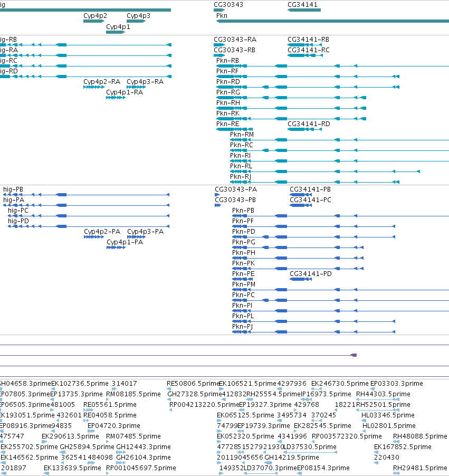Select the Pkn gene label
The width and height of the screenshot is (449, 476).
[222, 16]
